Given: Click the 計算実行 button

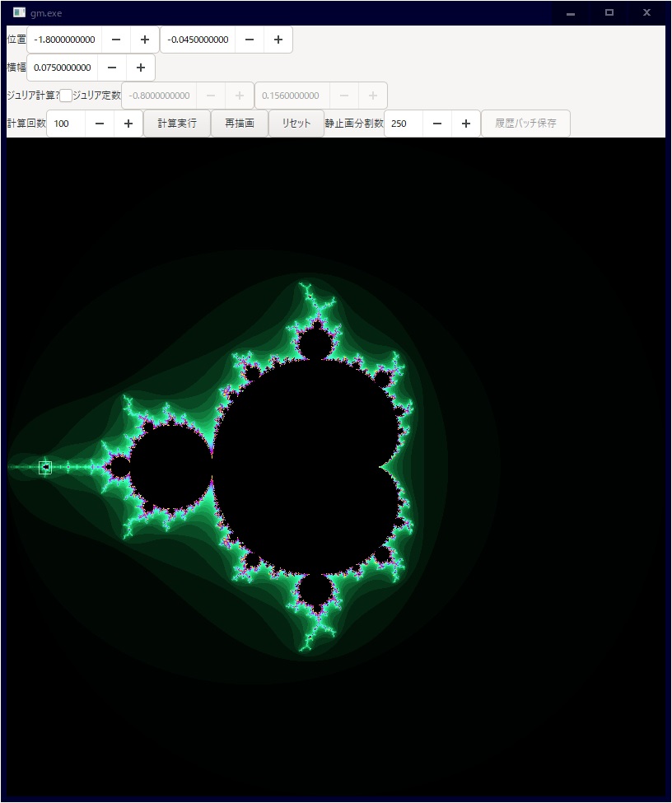Looking at the screenshot, I should (177, 124).
